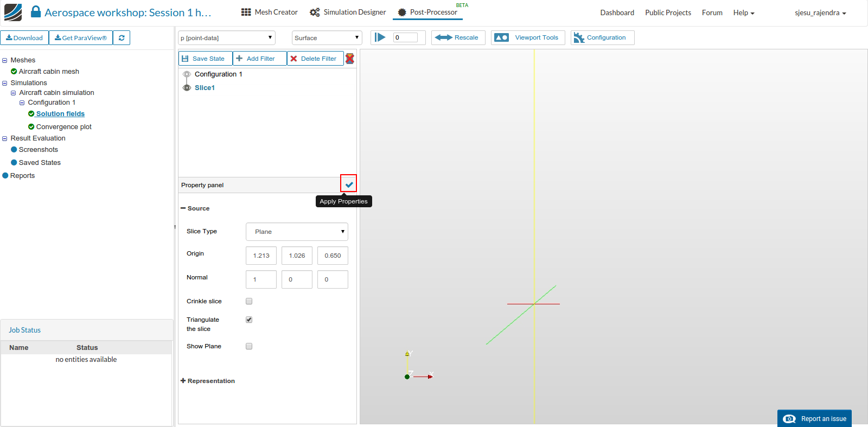The height and width of the screenshot is (427, 868).
Task: Collapse the Simulations tree node
Action: (x=5, y=83)
